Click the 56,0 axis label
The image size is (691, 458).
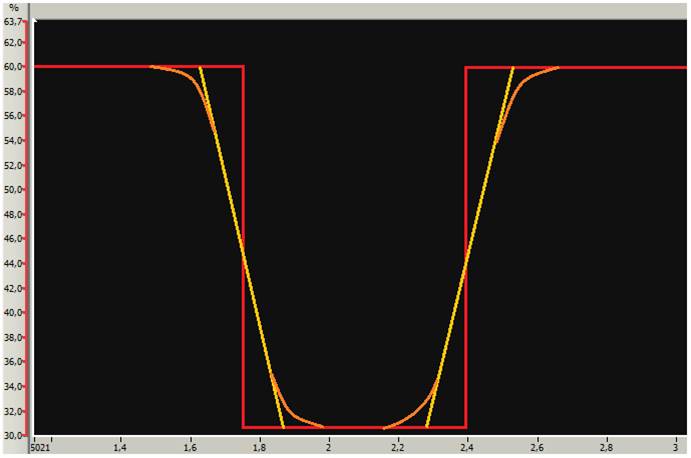point(11,115)
